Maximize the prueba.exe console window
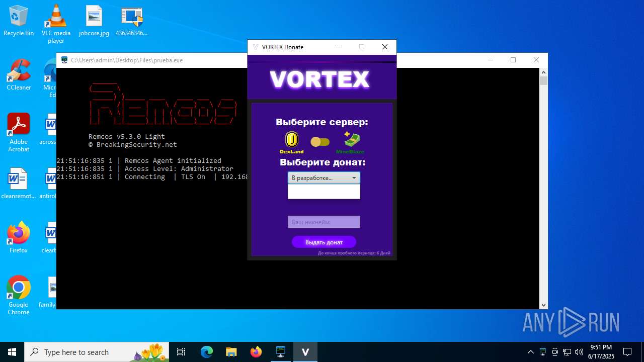 coord(513,60)
